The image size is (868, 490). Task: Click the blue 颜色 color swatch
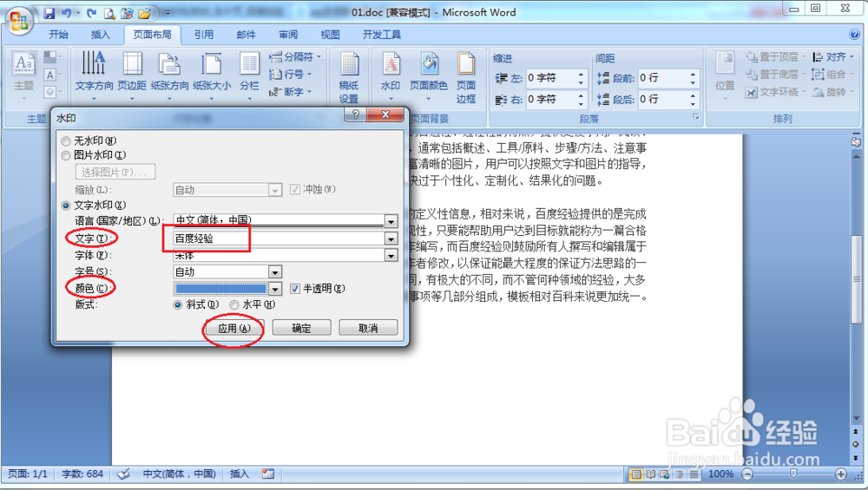click(220, 289)
